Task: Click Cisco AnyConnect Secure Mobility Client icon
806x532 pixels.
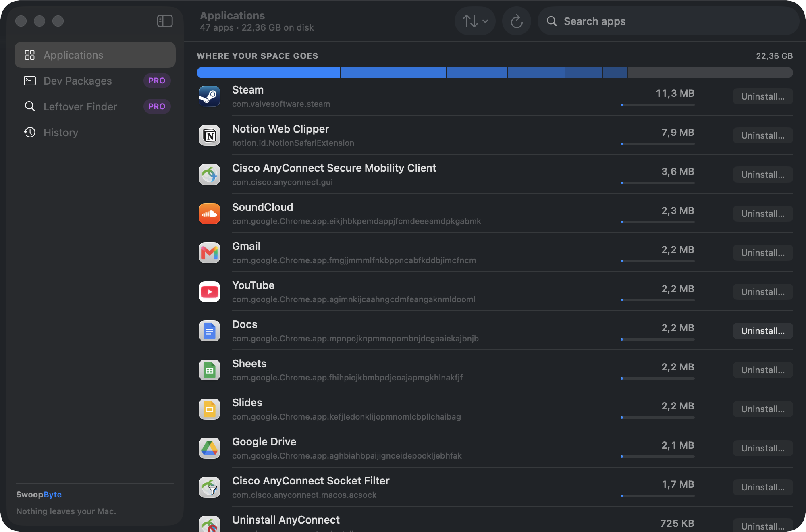Action: click(x=210, y=175)
